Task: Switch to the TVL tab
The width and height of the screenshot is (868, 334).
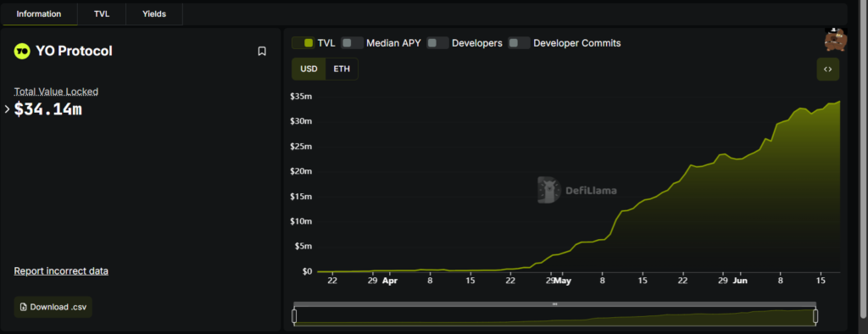Action: point(102,14)
